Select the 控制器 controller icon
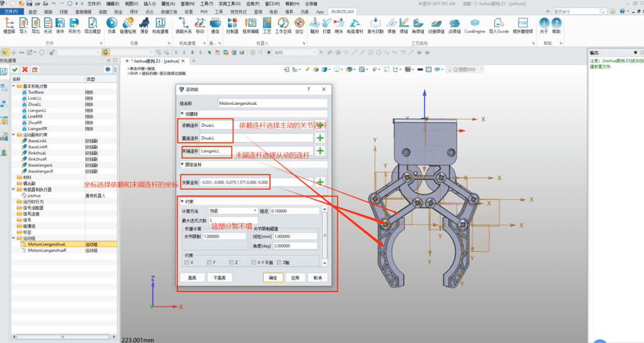 pos(231,23)
